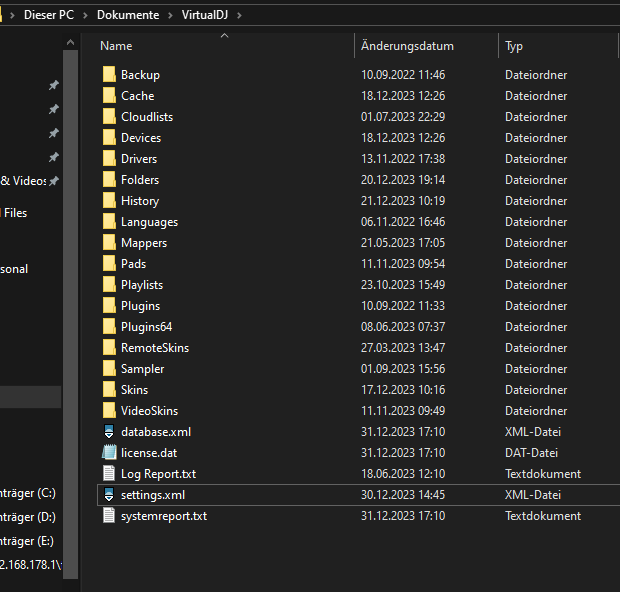
Task: Open drive (D:) in navigation pane
Action: coord(28,517)
